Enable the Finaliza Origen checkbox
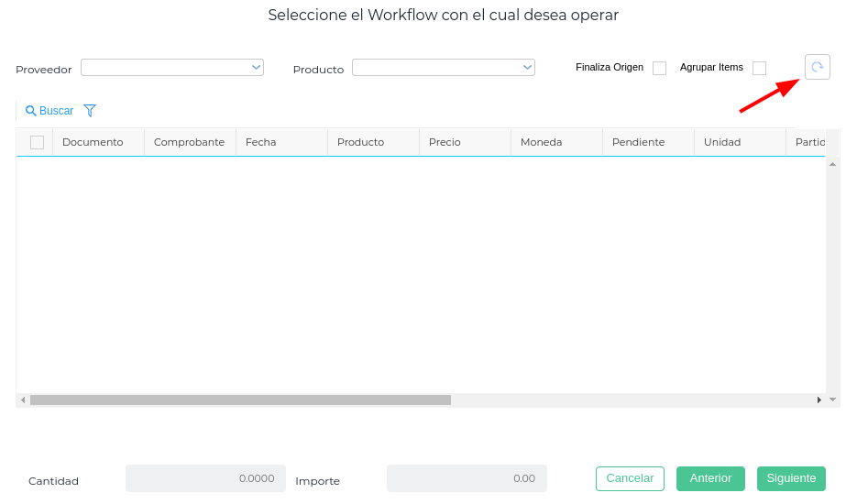 coord(659,68)
